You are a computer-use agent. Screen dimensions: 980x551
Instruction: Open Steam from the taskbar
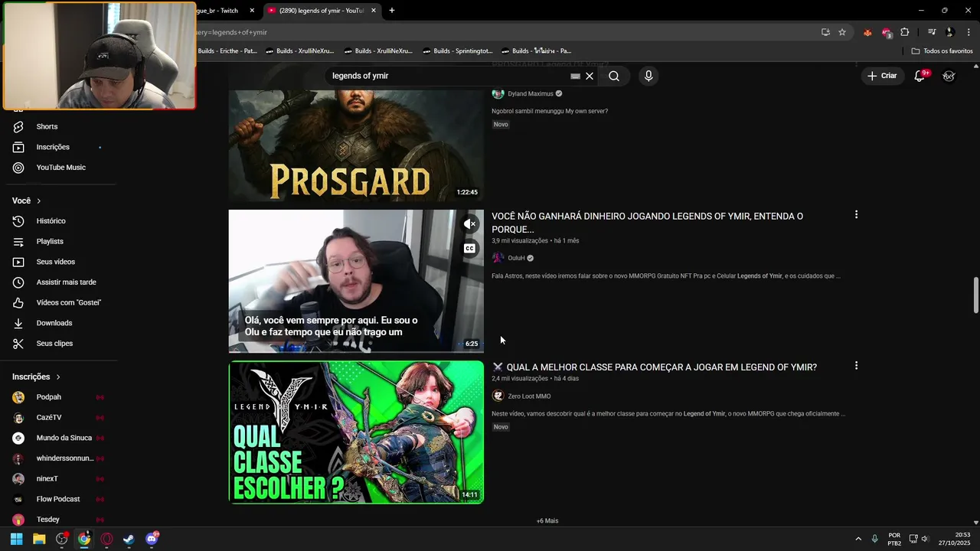pyautogui.click(x=129, y=539)
